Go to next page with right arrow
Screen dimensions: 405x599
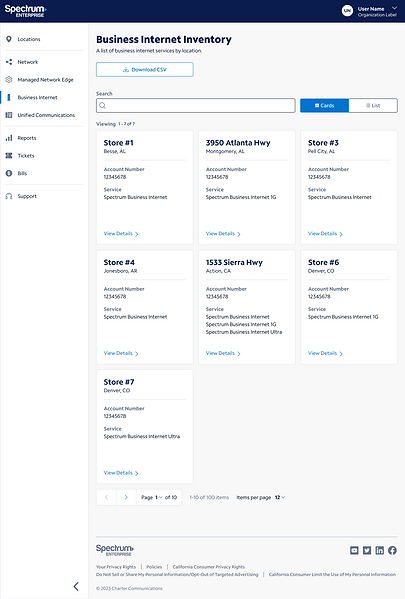tap(126, 497)
